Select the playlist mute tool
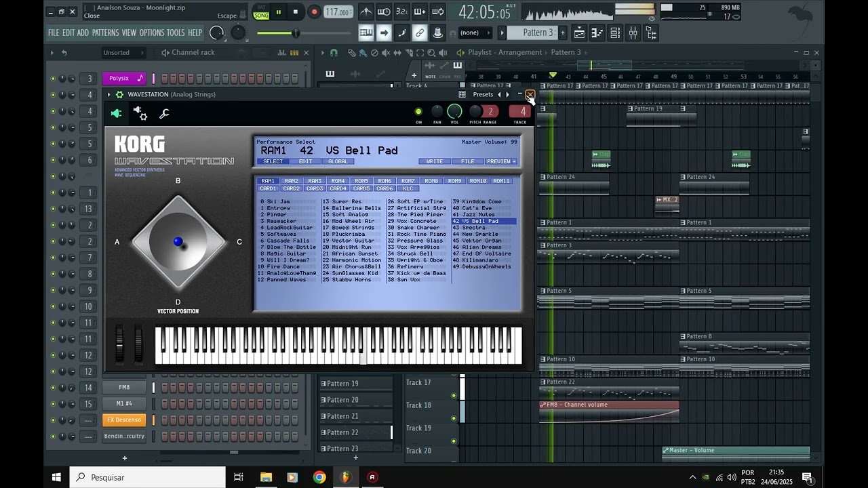 386,52
